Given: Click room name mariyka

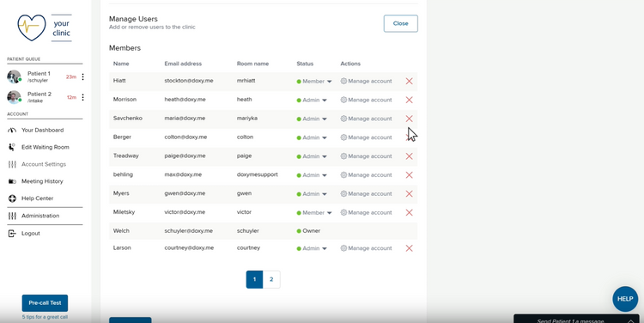Looking at the screenshot, I should (x=246, y=119).
